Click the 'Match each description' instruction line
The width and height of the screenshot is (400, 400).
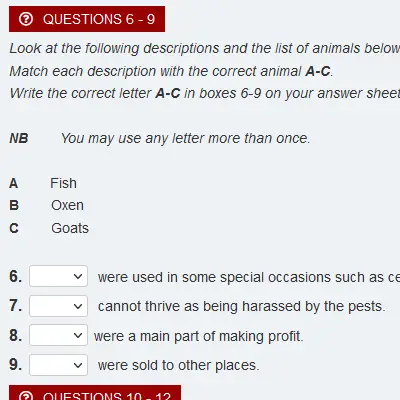click(171, 71)
